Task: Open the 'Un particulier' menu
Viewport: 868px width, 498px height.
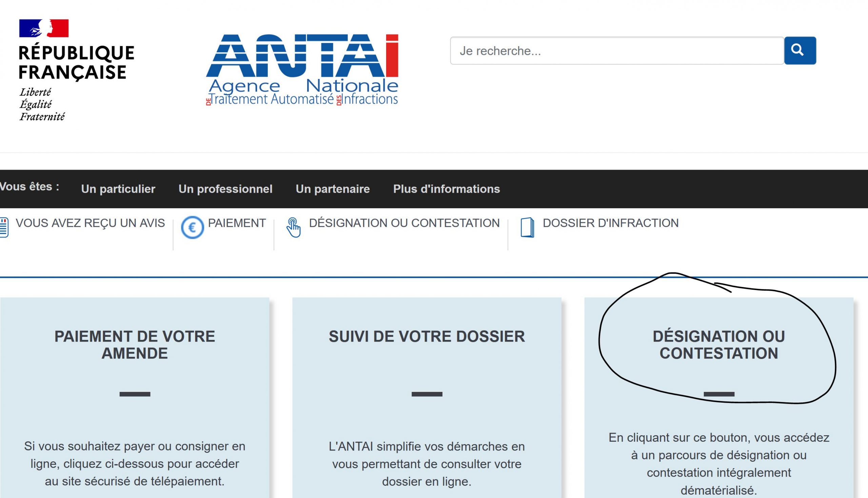Action: click(x=118, y=189)
